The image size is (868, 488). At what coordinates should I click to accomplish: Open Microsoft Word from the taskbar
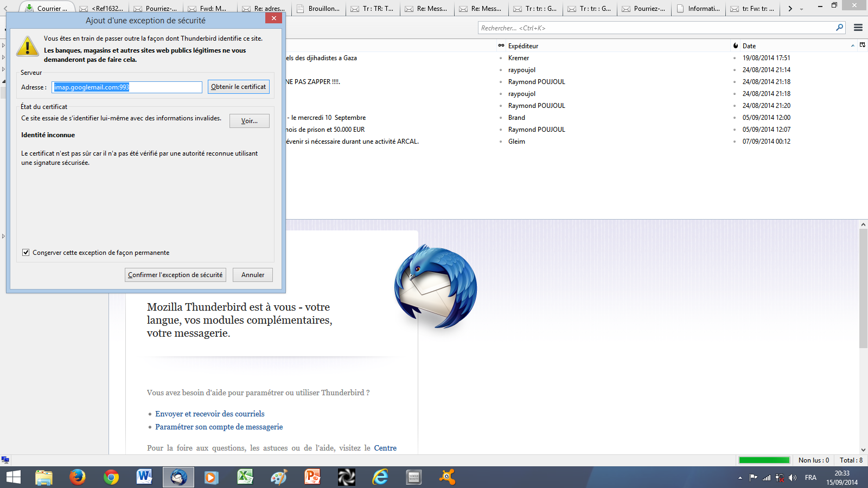click(144, 477)
